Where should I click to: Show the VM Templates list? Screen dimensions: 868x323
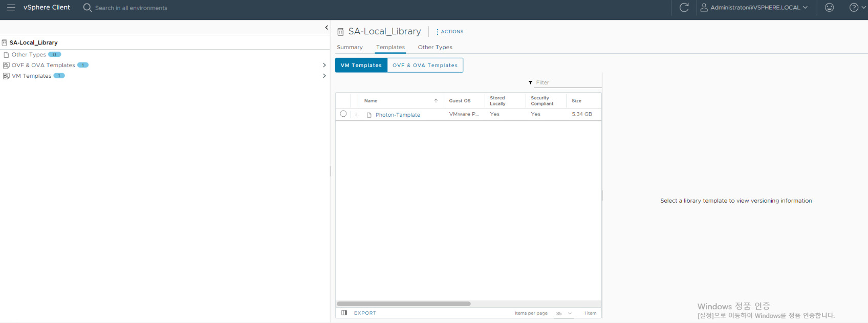pos(361,65)
